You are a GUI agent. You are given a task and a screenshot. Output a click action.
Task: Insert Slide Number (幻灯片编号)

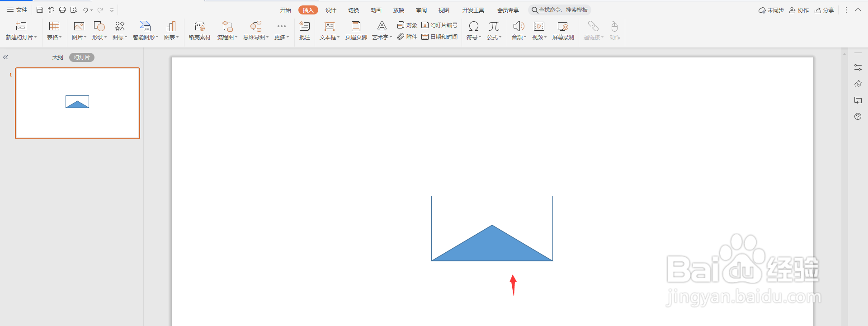439,25
